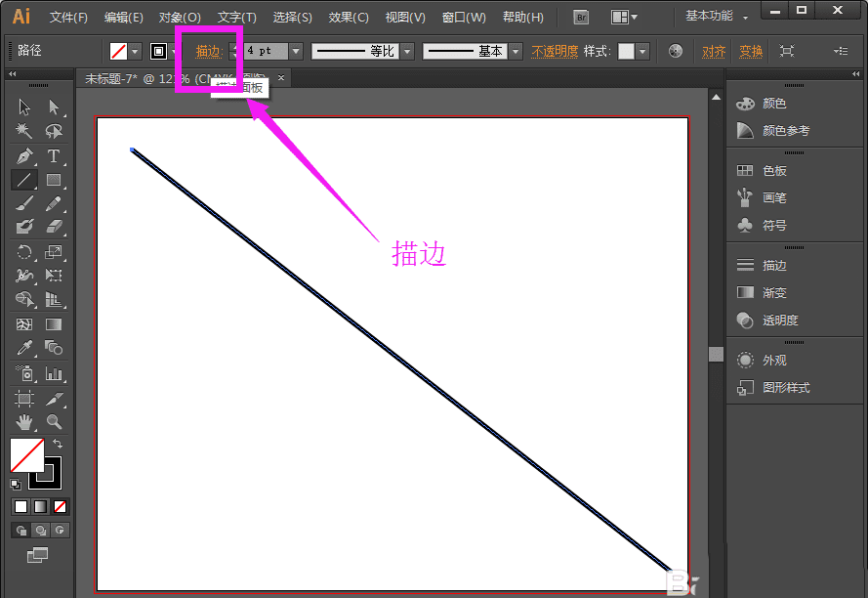Set paint mode to Color

(21, 506)
